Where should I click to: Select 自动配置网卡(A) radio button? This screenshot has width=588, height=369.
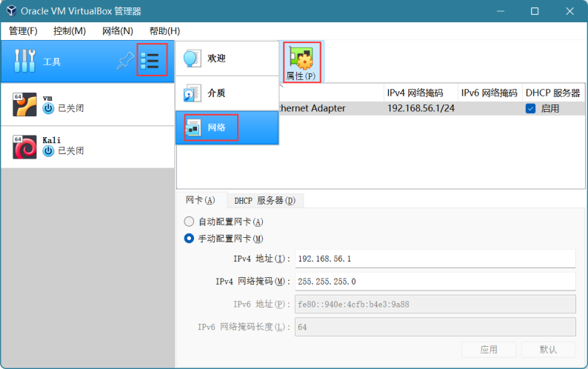click(x=189, y=222)
